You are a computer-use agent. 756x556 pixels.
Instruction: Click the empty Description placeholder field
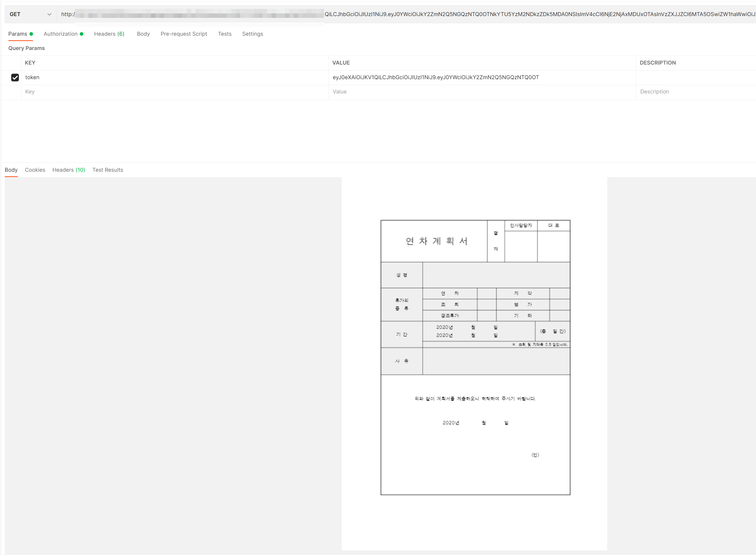coord(693,92)
